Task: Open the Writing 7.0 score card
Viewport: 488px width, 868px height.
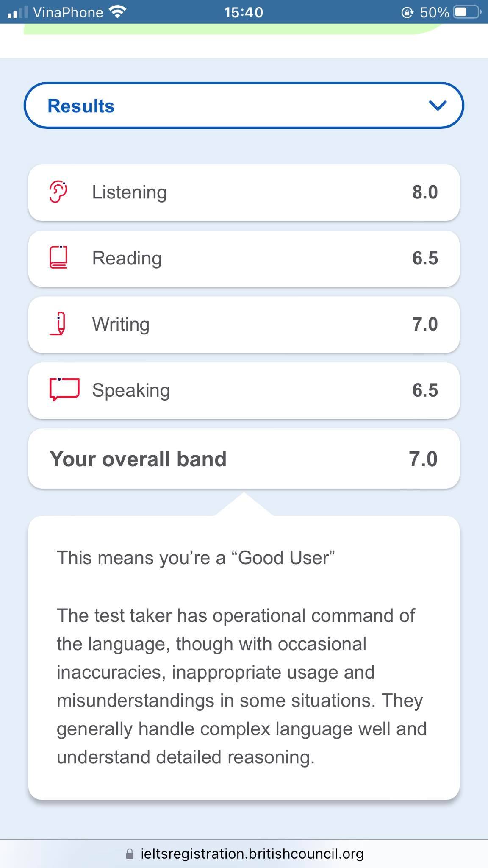Action: tap(244, 325)
